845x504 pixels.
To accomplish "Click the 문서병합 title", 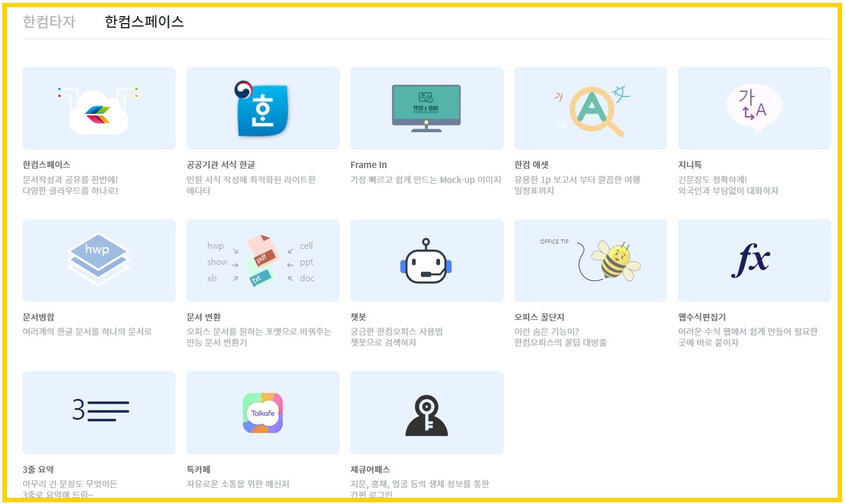I will click(x=38, y=317).
